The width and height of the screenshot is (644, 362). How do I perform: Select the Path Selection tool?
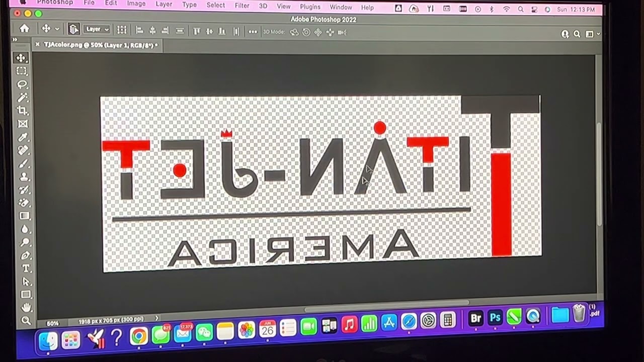pos(26,282)
